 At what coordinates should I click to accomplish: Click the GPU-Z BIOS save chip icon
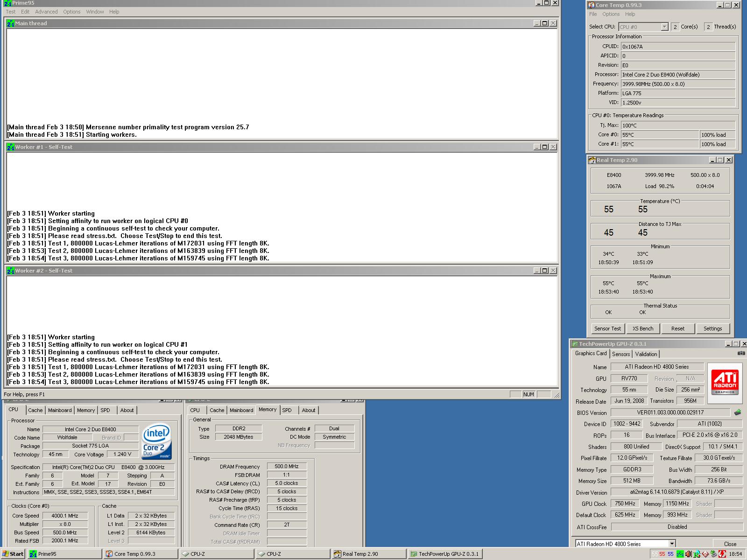coord(738,413)
